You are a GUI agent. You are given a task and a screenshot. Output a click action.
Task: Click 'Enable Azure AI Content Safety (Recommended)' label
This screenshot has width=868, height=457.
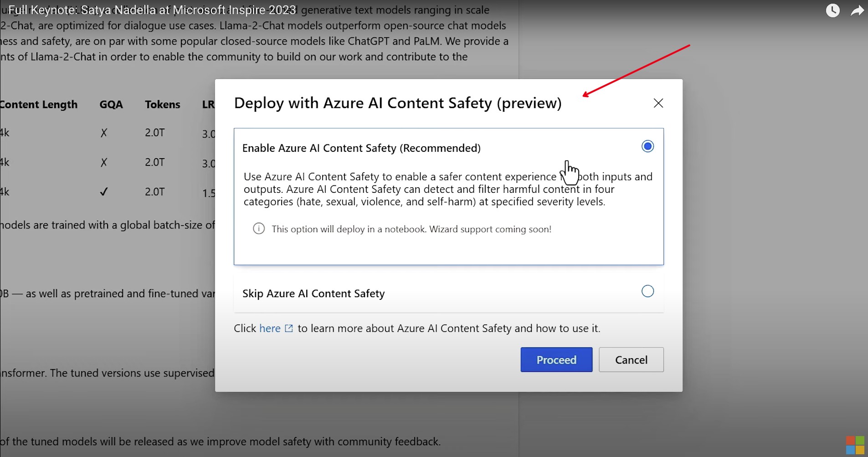point(361,148)
